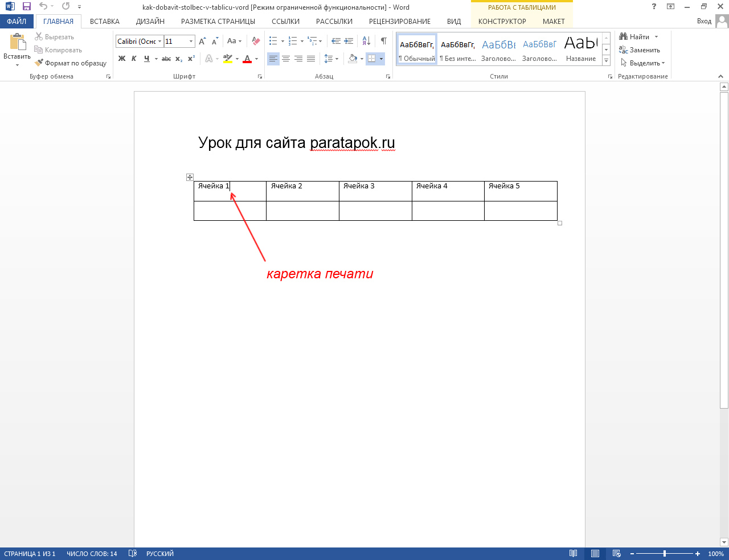Click the Заменить (Replace) button

pos(640,50)
